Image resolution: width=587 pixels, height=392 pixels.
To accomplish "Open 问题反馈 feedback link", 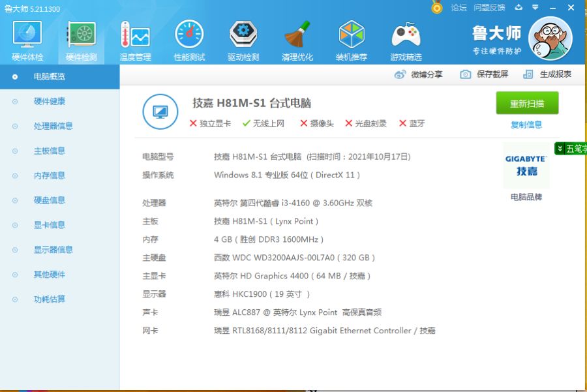I will (489, 7).
